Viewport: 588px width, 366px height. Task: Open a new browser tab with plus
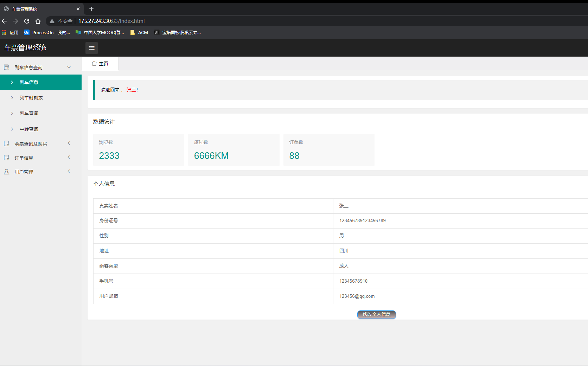pos(91,9)
